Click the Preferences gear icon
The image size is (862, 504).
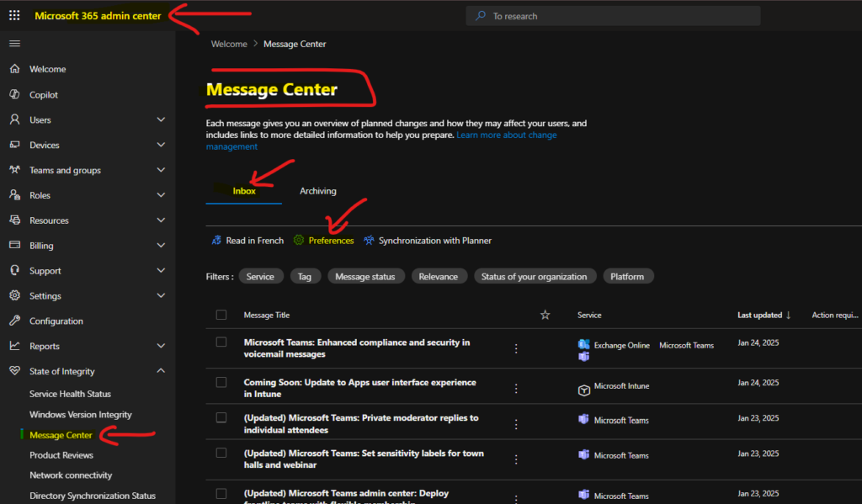[x=298, y=241]
